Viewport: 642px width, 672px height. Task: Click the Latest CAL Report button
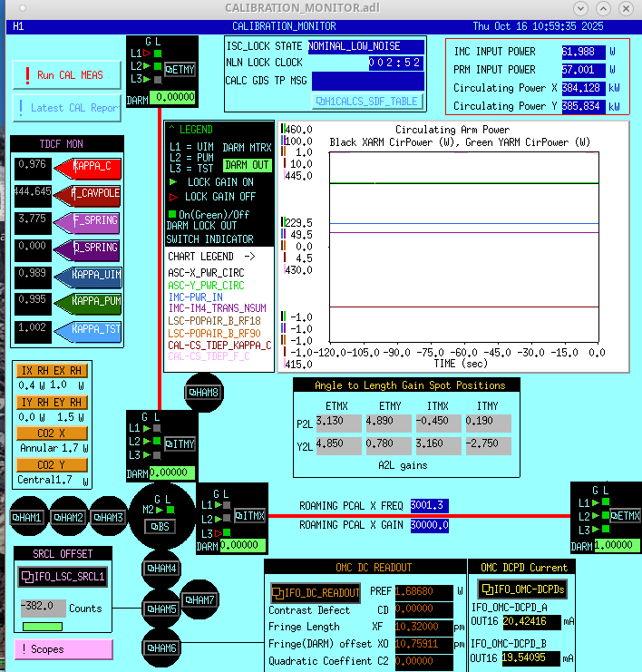(x=67, y=108)
